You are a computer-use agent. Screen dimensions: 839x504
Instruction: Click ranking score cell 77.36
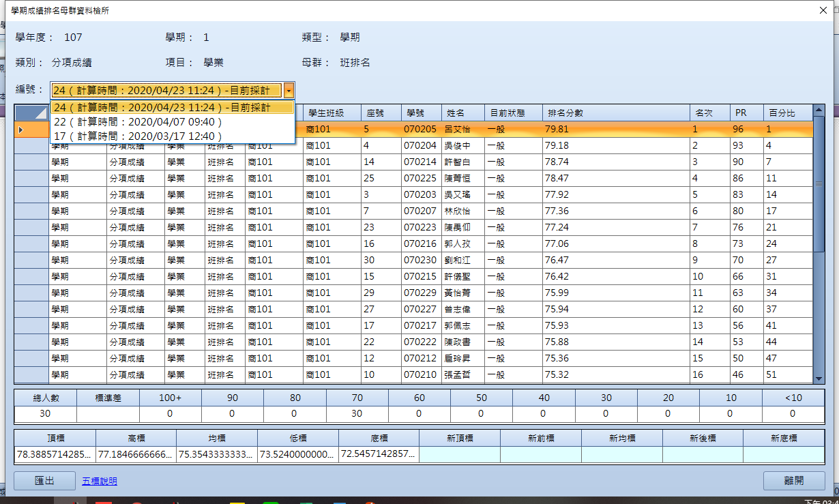coord(616,211)
